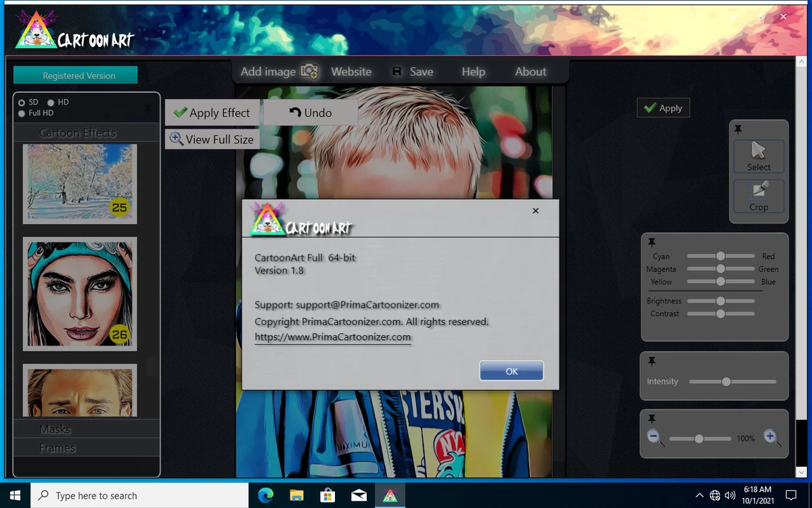
Task: Open the About menu
Action: click(x=531, y=71)
